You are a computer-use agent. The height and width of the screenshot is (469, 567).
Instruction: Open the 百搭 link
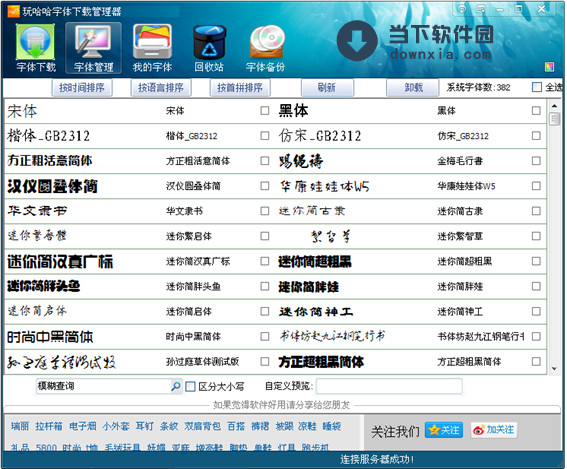tap(236, 426)
